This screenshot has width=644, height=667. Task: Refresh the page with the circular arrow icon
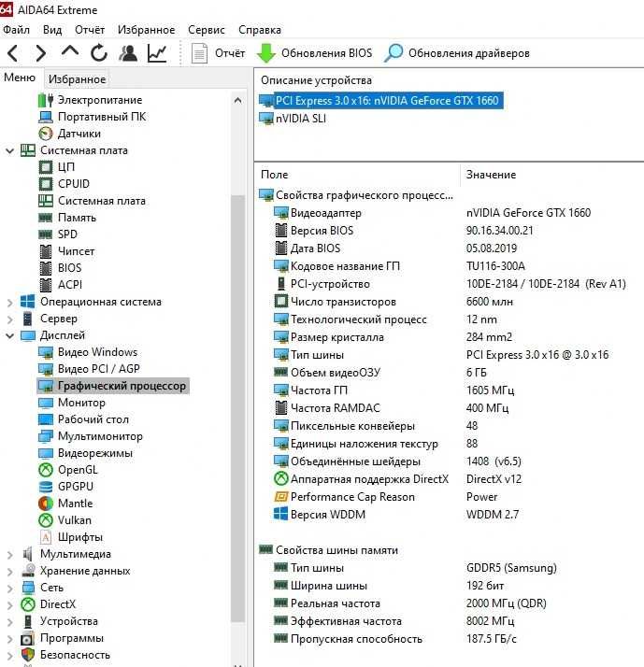click(x=99, y=52)
